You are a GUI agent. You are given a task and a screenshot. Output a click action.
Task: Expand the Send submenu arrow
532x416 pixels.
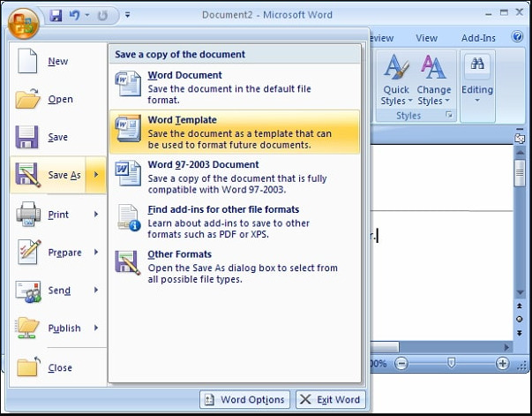95,290
